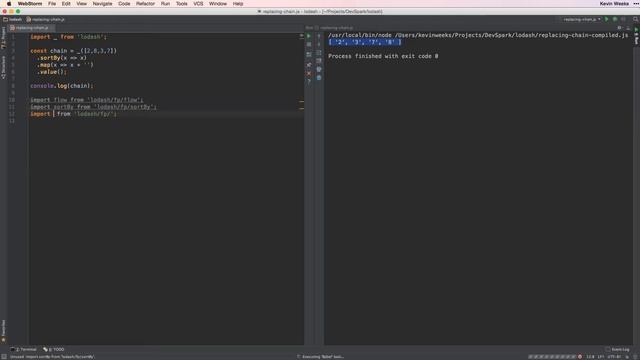Click the line 12 import from 'lodash/fp/' code
Viewport: 640px width, 360px height.
[73, 114]
